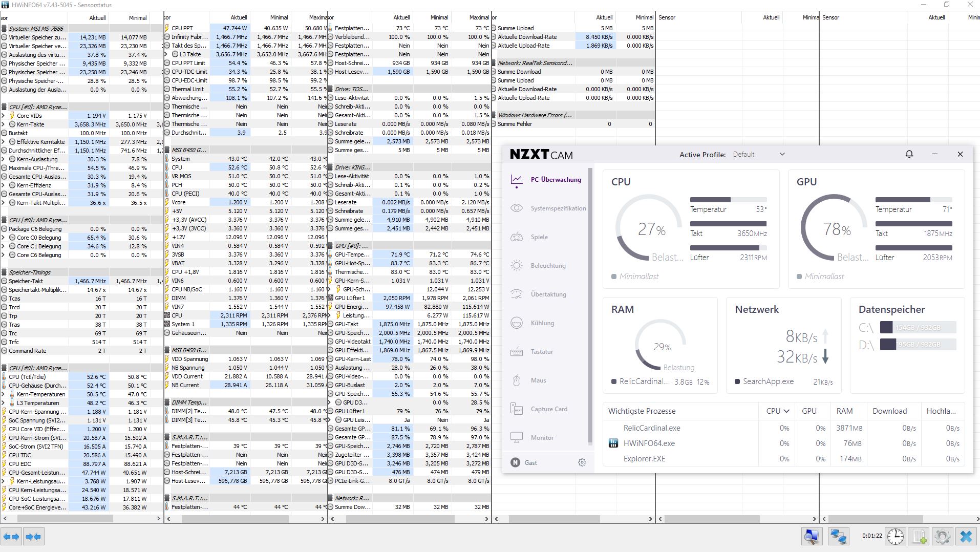Click the C:\ storage usage bar
Screen dimensions: 980x552
pos(918,328)
